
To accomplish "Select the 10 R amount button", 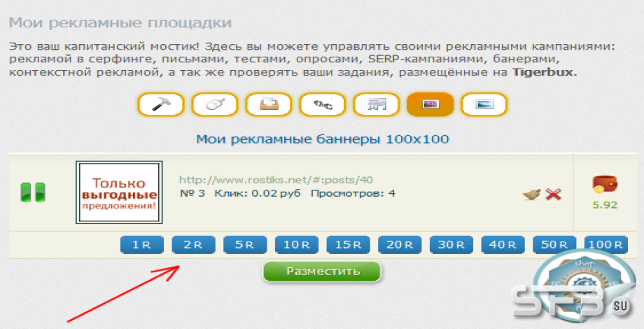I will point(297,245).
